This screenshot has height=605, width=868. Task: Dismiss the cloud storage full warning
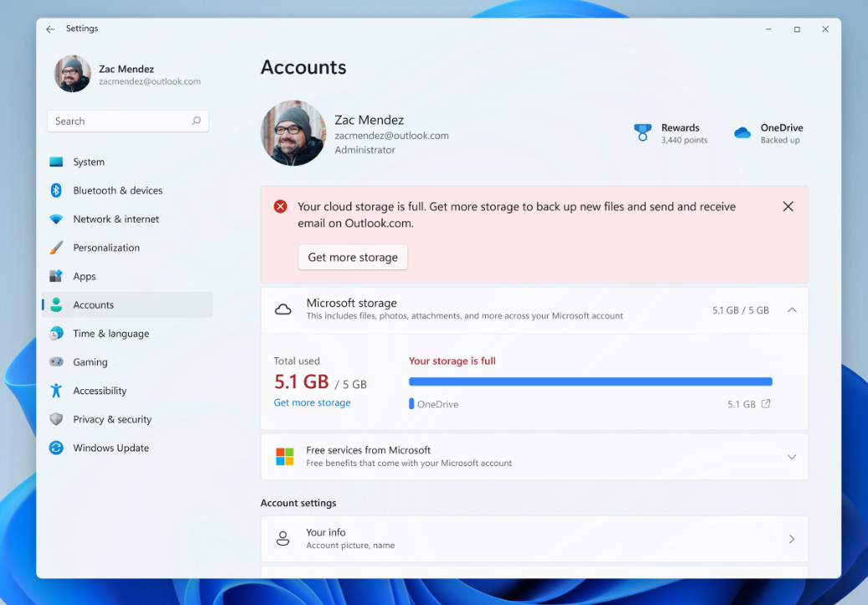788,207
